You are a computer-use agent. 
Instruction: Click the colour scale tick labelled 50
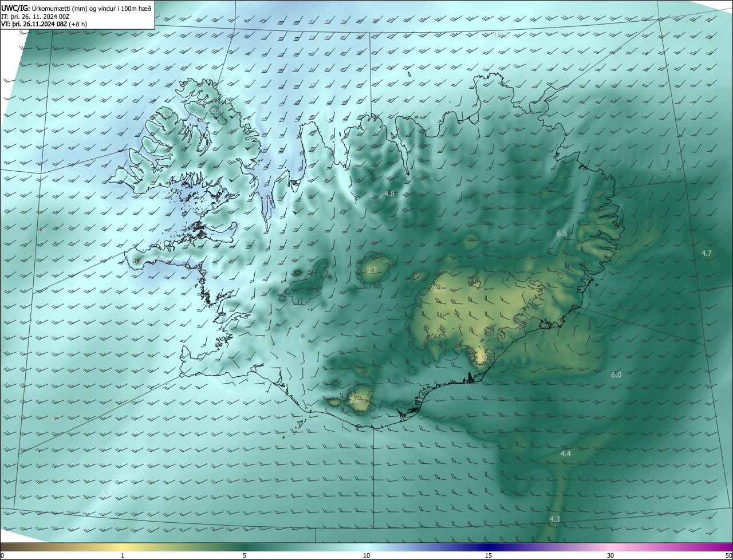tap(728, 555)
